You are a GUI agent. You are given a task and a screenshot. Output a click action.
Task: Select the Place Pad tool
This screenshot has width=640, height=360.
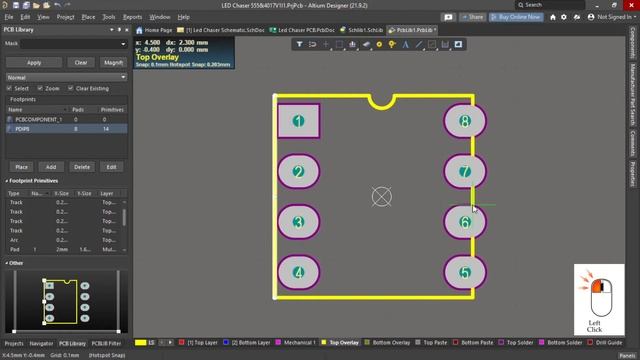click(x=379, y=44)
